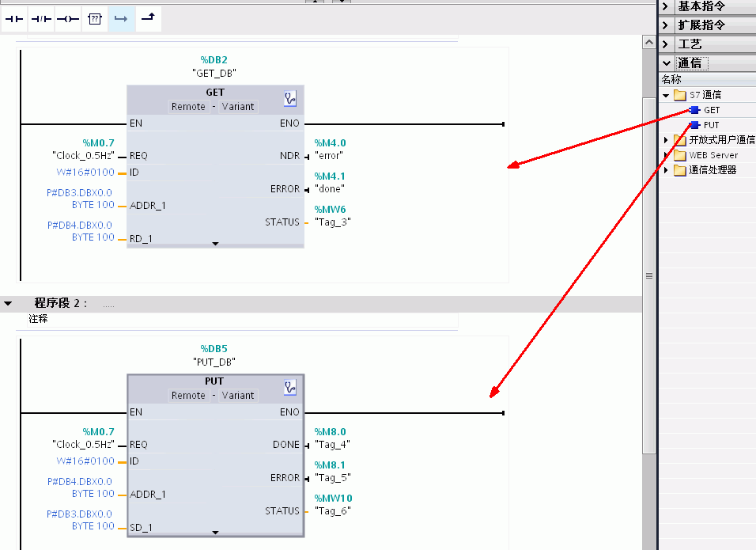Expand the 通信处理器 folder
Screen dimensions: 756x550
click(666, 170)
